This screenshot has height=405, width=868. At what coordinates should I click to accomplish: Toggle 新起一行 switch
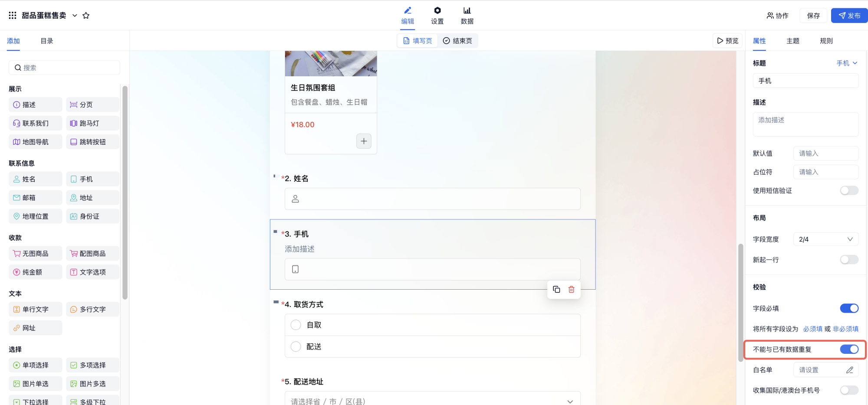[x=849, y=260]
